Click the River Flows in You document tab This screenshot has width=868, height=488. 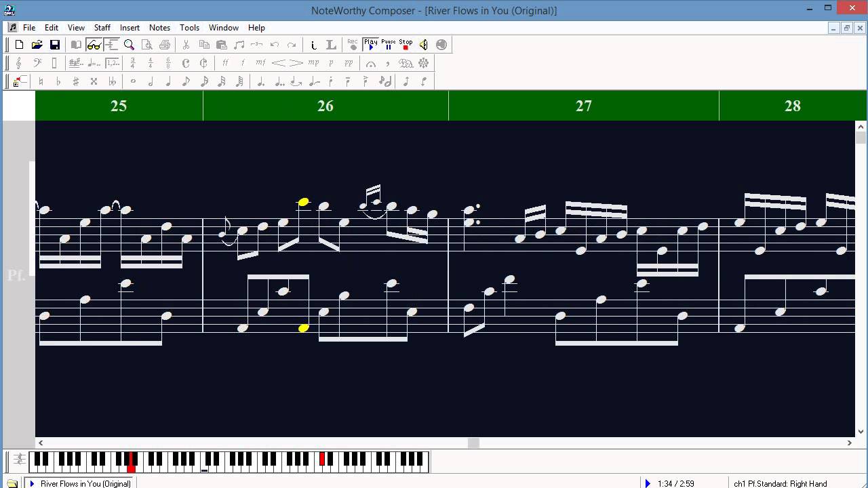(80, 483)
